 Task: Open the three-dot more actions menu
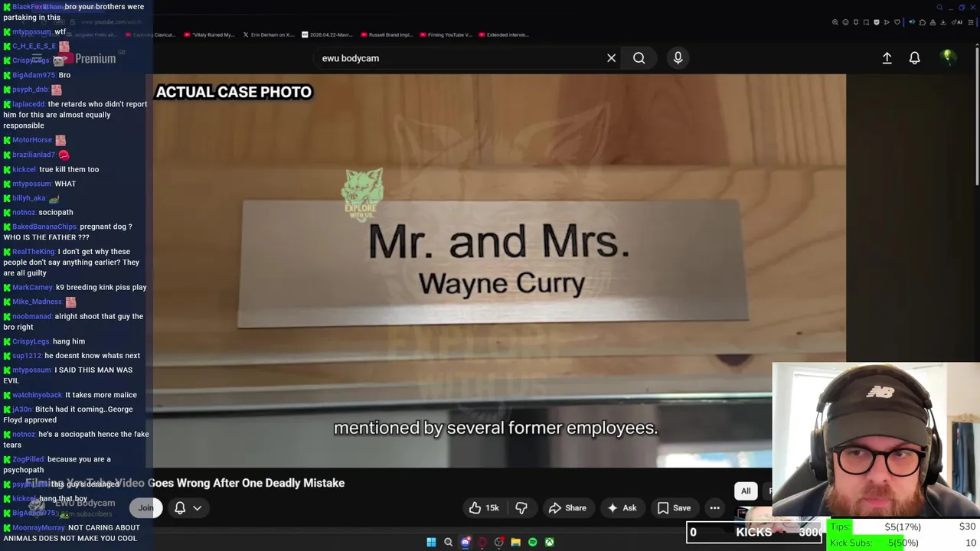(x=714, y=507)
